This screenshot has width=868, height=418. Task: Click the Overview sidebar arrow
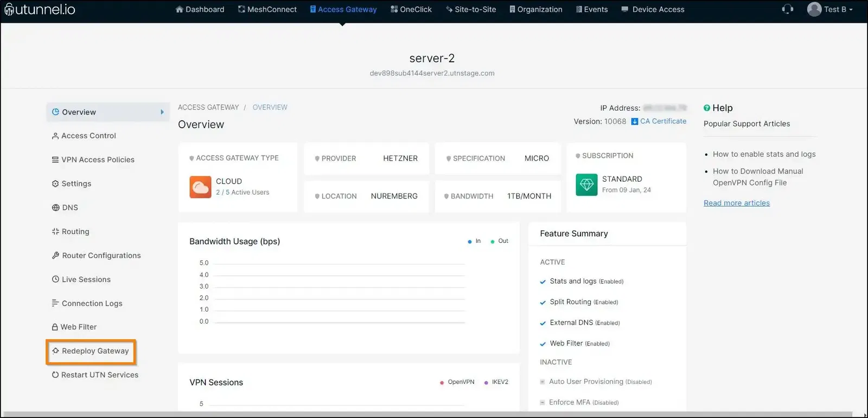pos(162,112)
